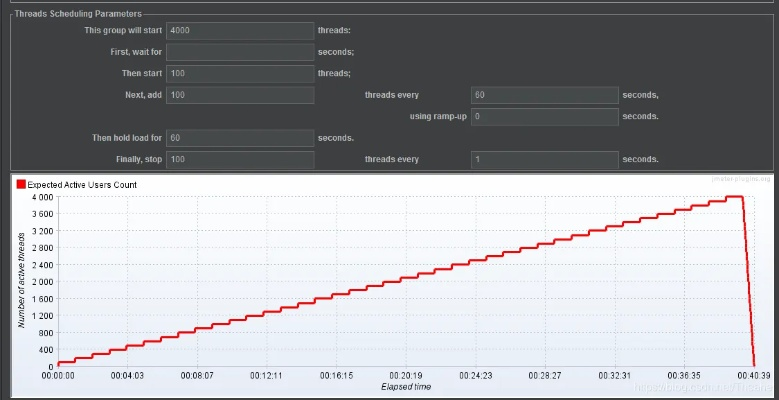Click the 'Threads Scheduling Parameters' panel title
Screen dimensions: 779x400
point(78,14)
